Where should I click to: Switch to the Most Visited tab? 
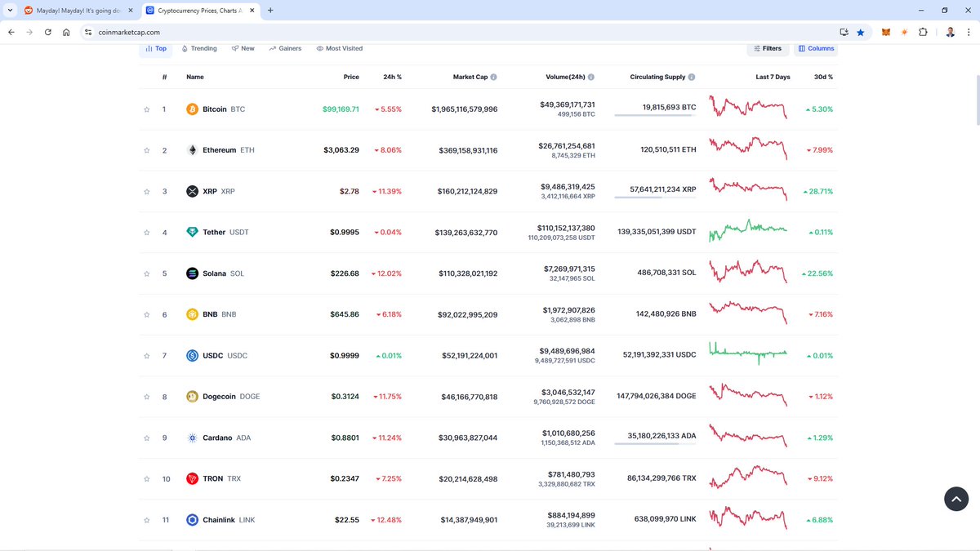click(x=340, y=48)
